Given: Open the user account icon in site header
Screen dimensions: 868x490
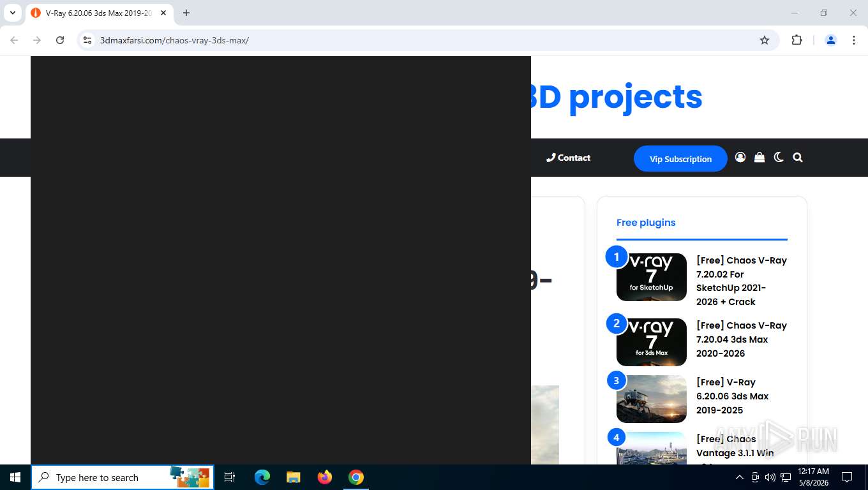Looking at the screenshot, I should coord(740,158).
